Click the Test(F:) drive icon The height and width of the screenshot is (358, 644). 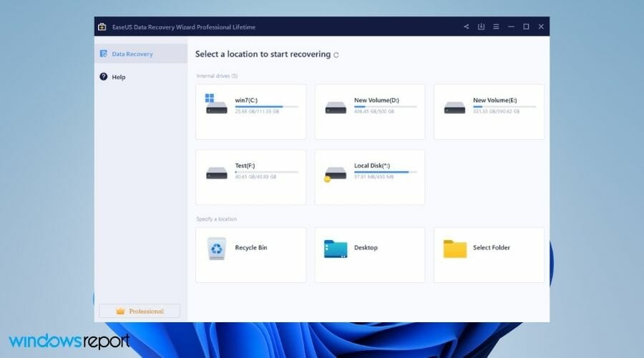[x=216, y=173]
